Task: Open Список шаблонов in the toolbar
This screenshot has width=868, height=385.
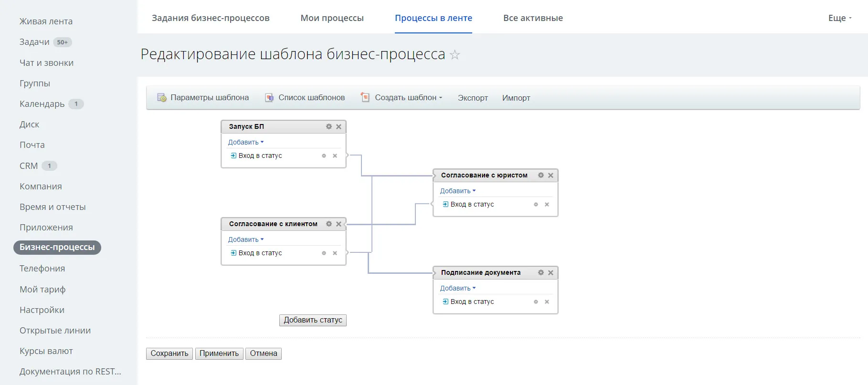Action: click(x=305, y=98)
